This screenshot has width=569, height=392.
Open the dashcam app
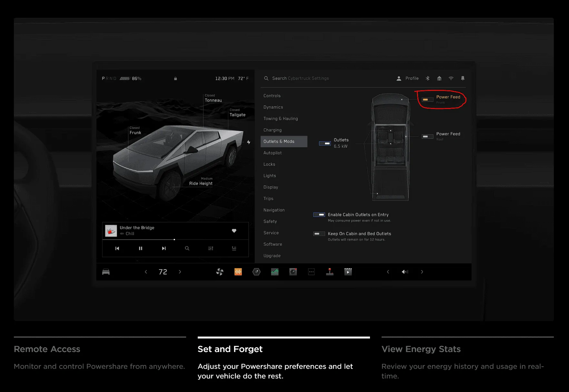[x=293, y=272]
